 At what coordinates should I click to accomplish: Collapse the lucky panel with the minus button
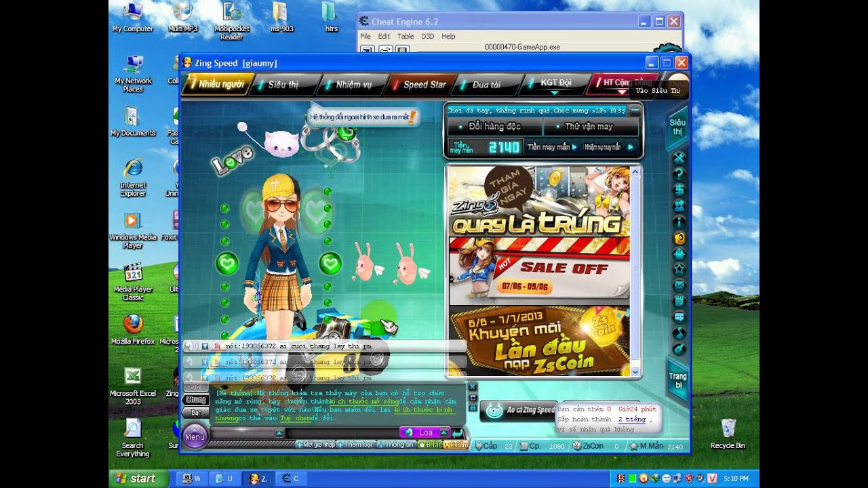tap(635, 110)
